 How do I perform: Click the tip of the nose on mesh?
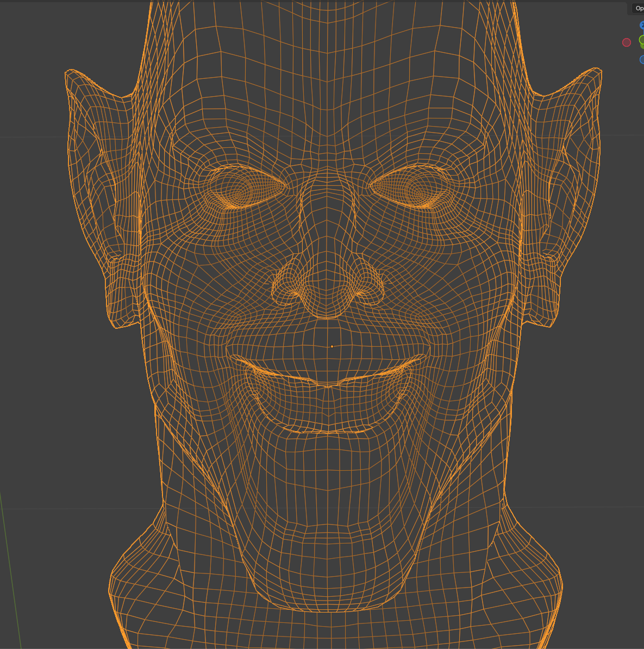point(328,296)
